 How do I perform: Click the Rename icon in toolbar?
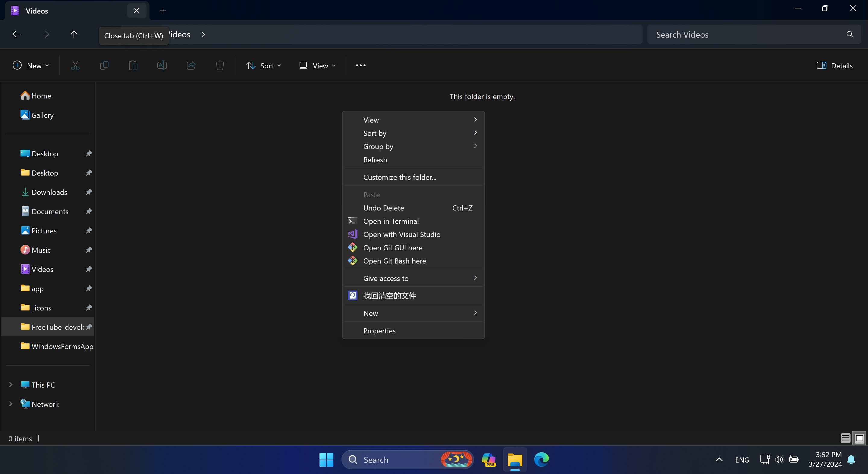(162, 65)
